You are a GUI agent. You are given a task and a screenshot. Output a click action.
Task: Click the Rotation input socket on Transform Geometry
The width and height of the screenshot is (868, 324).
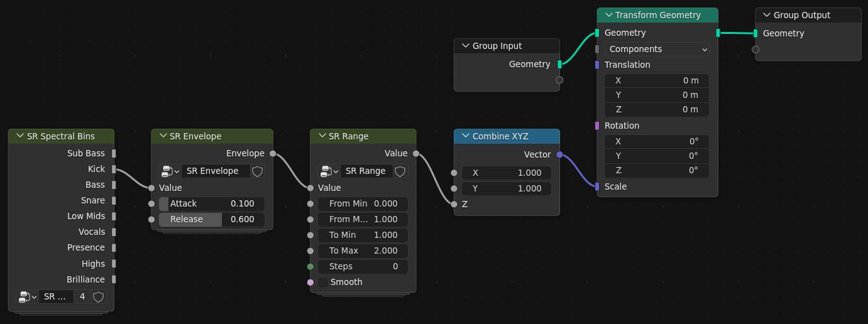pos(597,126)
